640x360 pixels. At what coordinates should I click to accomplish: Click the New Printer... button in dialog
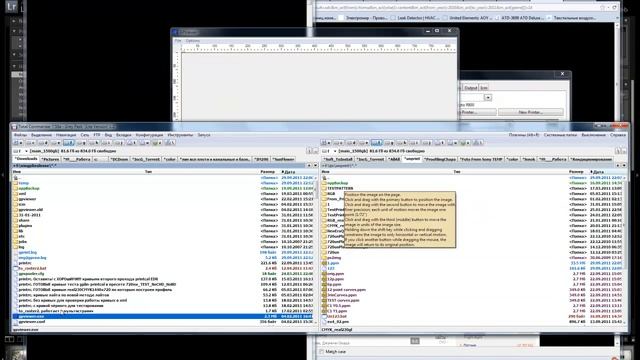click(531, 112)
